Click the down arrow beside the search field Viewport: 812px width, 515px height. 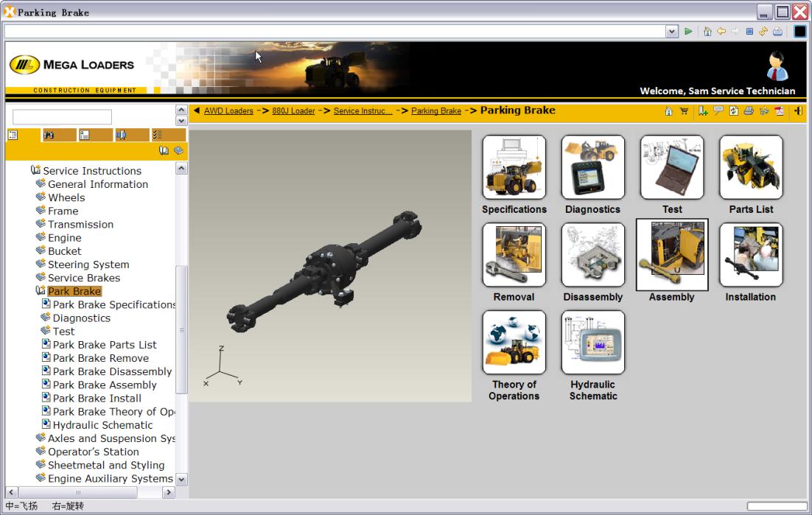click(x=181, y=121)
